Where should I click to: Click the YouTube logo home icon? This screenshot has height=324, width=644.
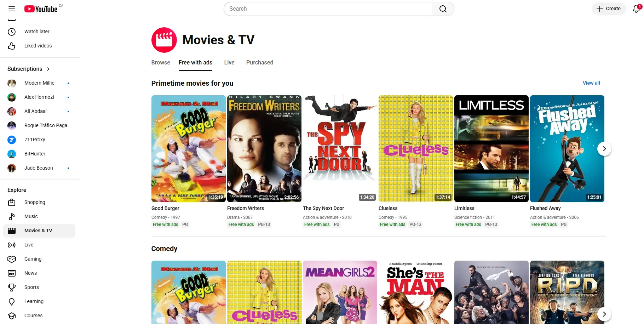pyautogui.click(x=41, y=9)
